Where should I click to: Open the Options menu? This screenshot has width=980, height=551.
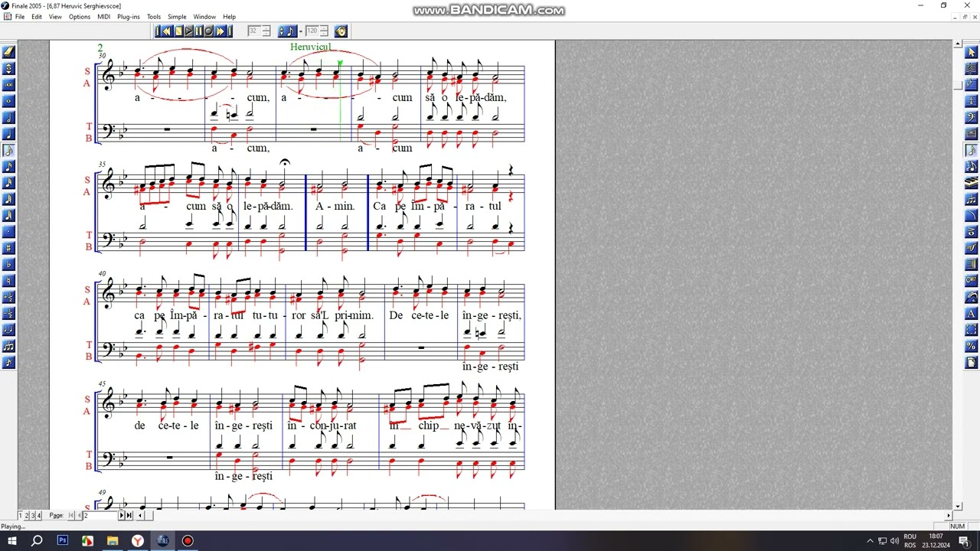[80, 17]
